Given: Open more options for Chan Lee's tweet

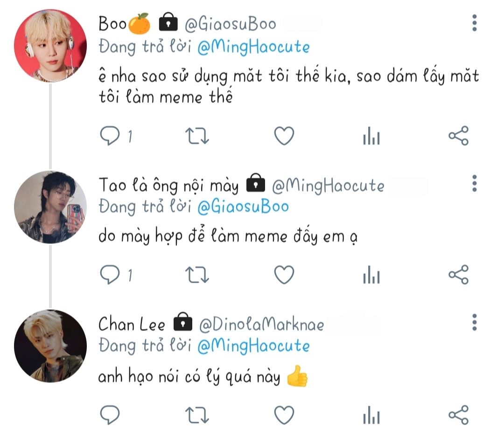Looking at the screenshot, I should click(474, 322).
